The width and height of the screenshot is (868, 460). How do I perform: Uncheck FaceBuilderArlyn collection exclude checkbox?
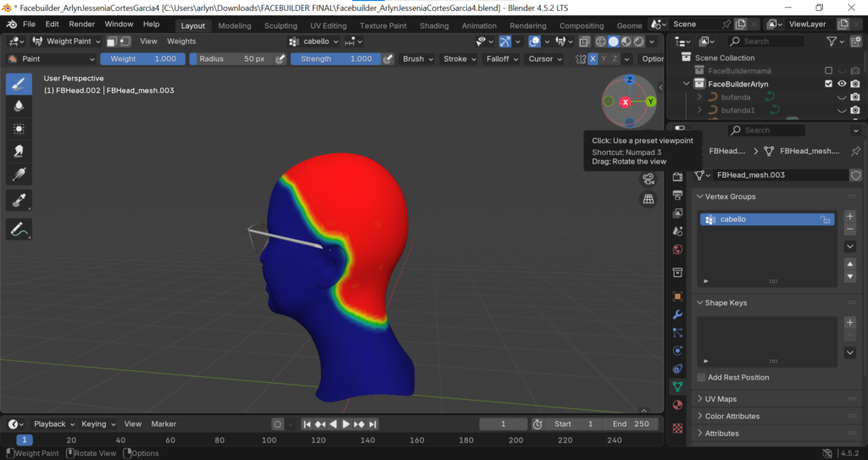tap(828, 84)
